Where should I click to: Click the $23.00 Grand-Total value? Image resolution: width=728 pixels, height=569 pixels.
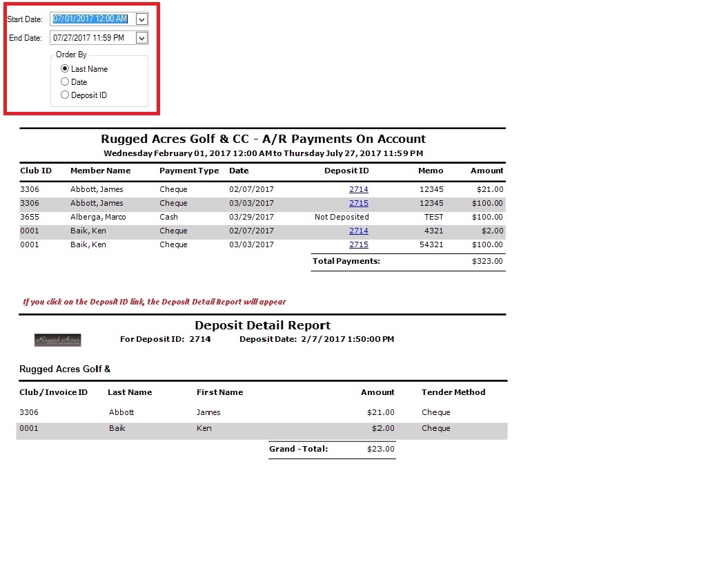coord(380,449)
